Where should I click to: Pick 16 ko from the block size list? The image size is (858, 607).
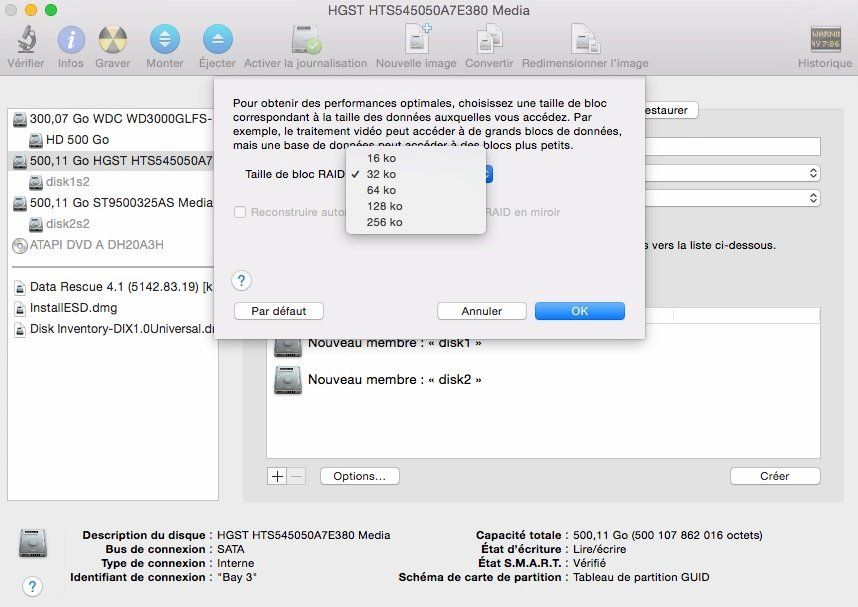pos(381,157)
